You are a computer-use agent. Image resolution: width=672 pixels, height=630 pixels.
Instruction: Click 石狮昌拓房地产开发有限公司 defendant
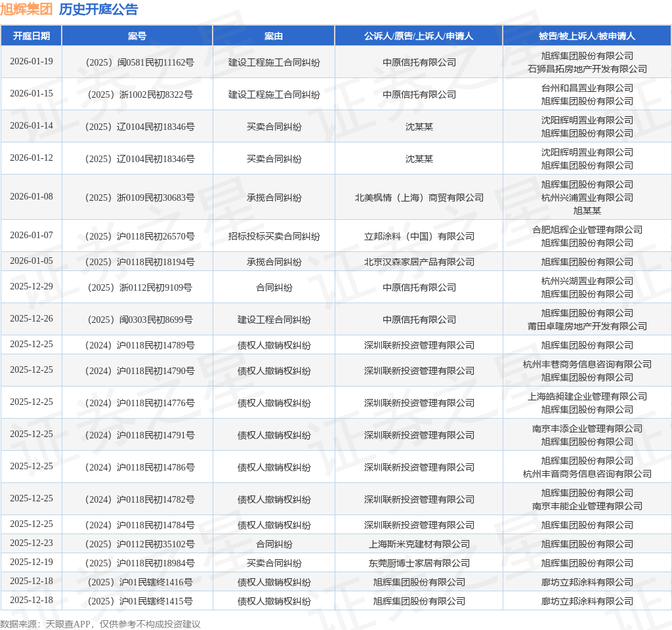(x=587, y=69)
